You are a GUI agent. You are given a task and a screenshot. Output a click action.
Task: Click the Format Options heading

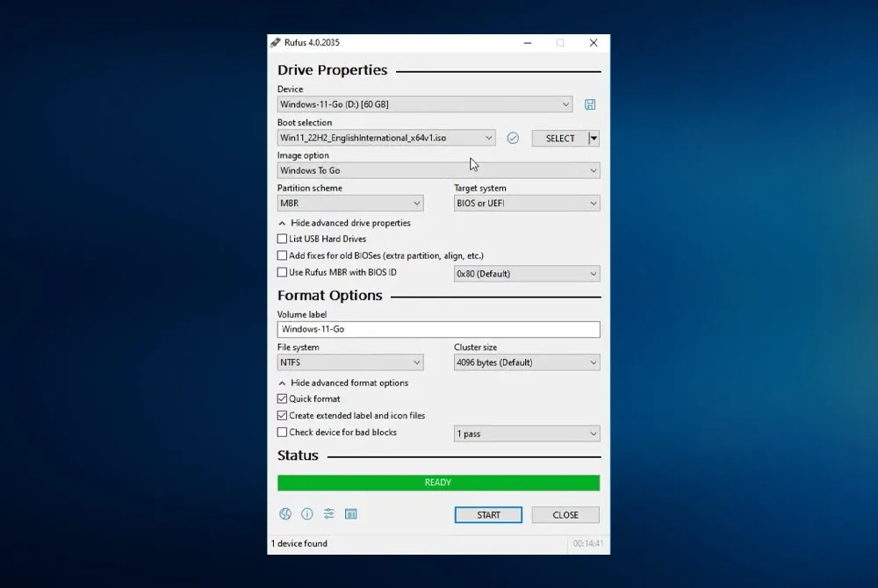(330, 296)
